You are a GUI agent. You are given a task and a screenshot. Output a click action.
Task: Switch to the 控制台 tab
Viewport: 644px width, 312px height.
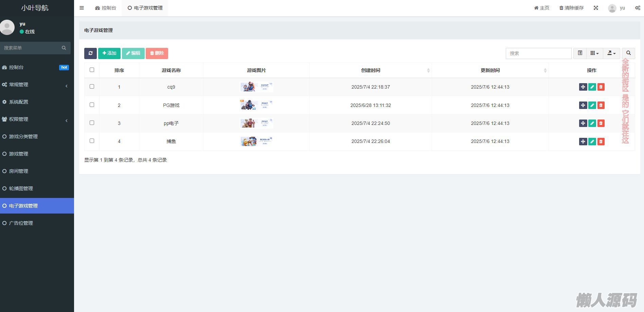point(106,8)
